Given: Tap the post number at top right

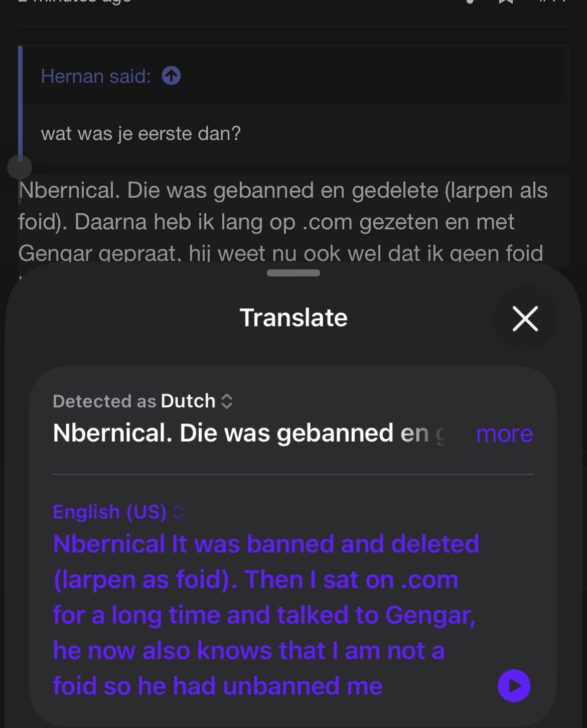Looking at the screenshot, I should coord(553,2).
